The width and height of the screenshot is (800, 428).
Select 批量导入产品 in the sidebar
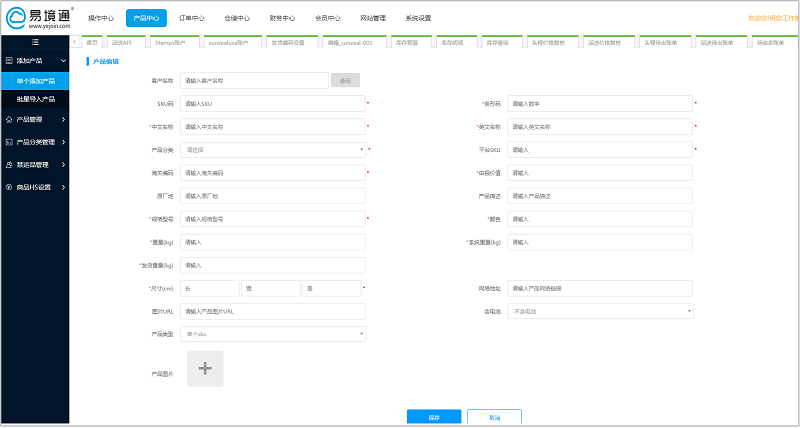click(x=36, y=100)
